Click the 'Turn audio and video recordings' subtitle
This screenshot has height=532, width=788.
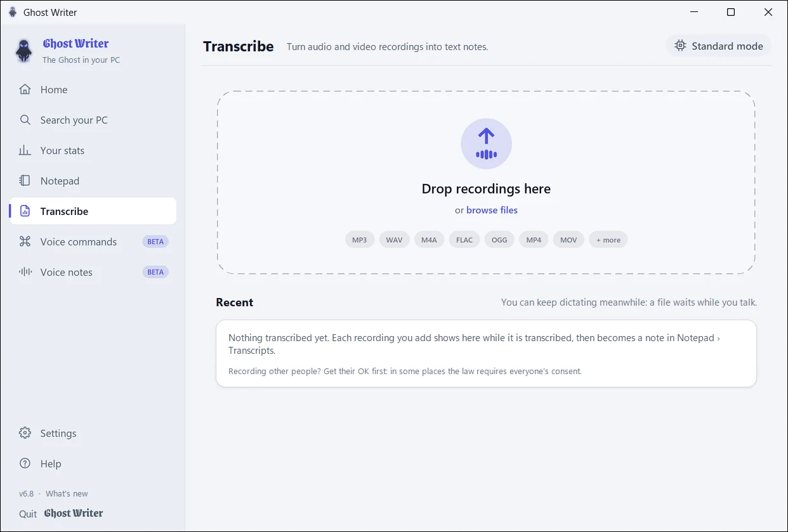[387, 46]
